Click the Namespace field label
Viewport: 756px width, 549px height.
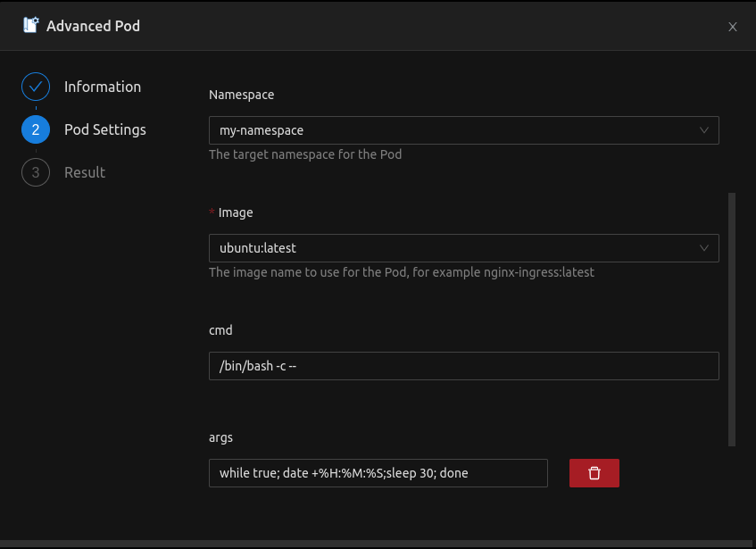[241, 95]
